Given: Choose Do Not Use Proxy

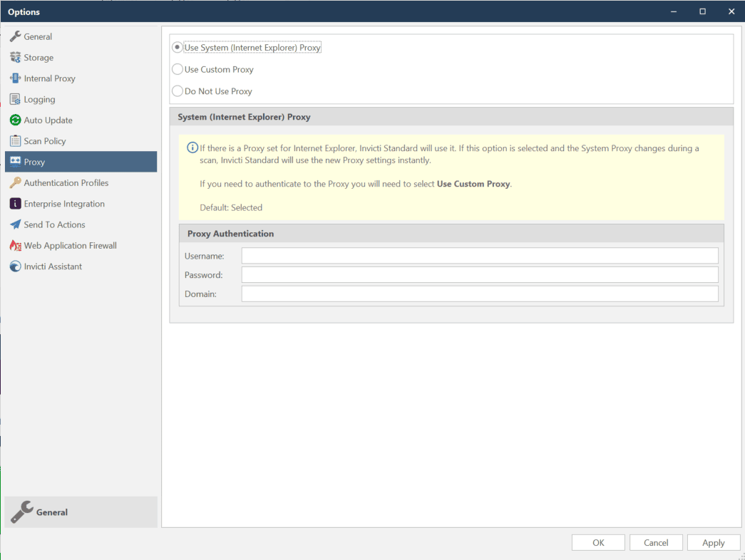Looking at the screenshot, I should pyautogui.click(x=177, y=91).
